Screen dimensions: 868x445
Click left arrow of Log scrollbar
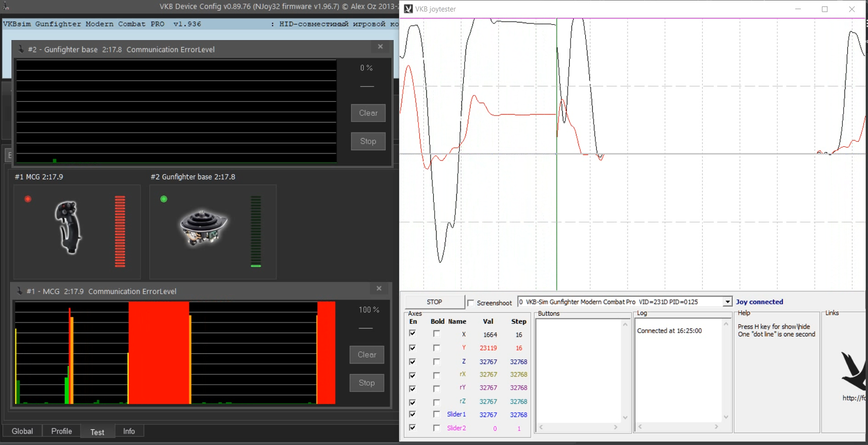[x=640, y=427]
